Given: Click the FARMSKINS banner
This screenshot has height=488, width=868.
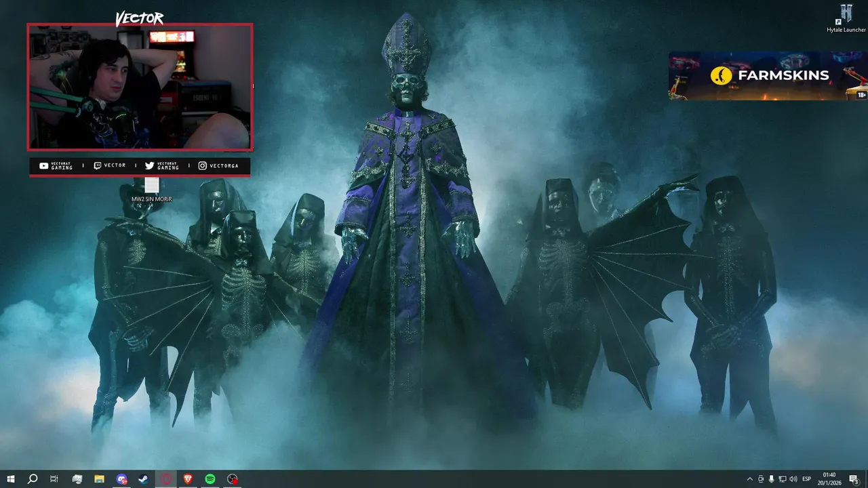Looking at the screenshot, I should click(768, 76).
